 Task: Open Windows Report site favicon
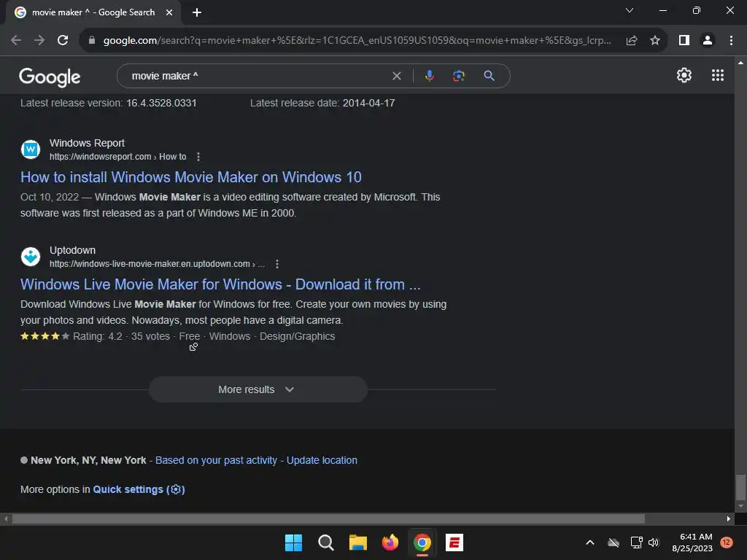point(31,149)
